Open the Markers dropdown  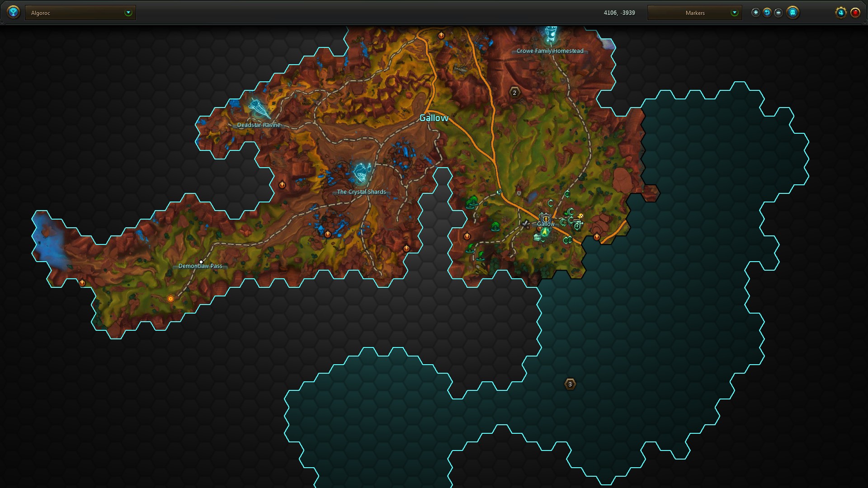(694, 13)
